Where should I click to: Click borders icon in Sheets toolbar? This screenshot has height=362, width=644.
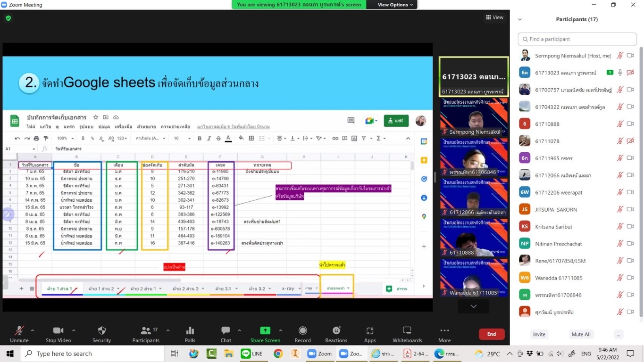(251, 139)
